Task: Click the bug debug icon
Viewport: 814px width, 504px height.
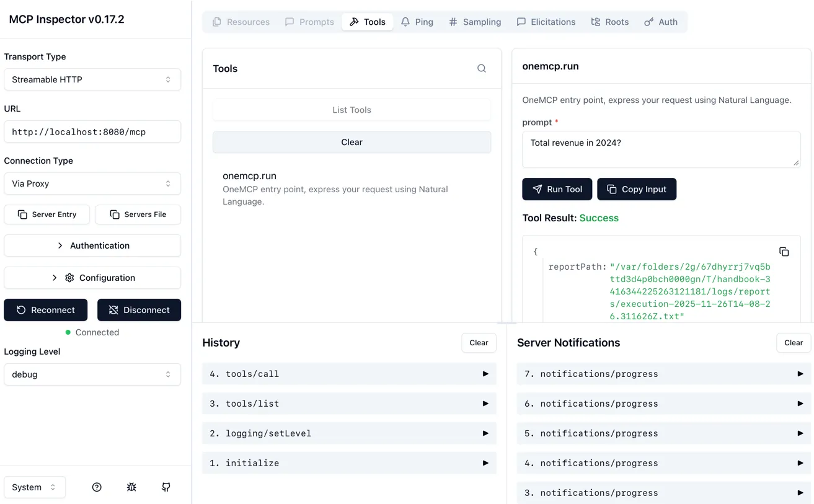Action: pyautogui.click(x=131, y=487)
